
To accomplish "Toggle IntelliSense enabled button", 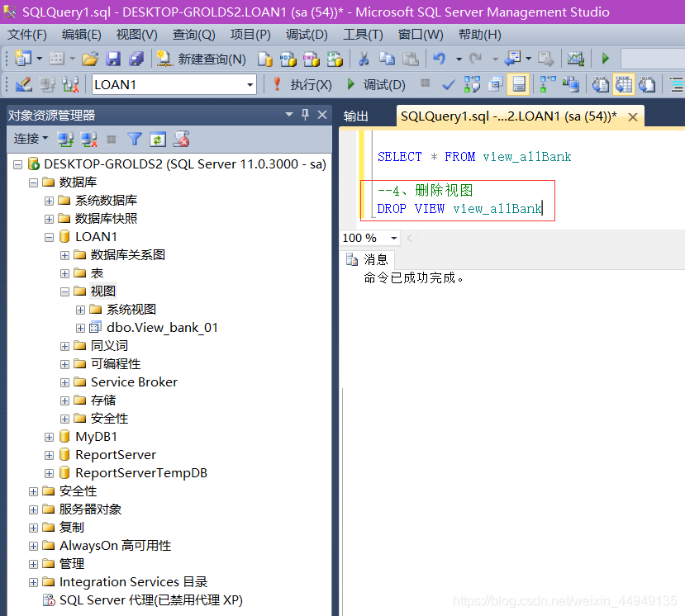I will coord(519,84).
